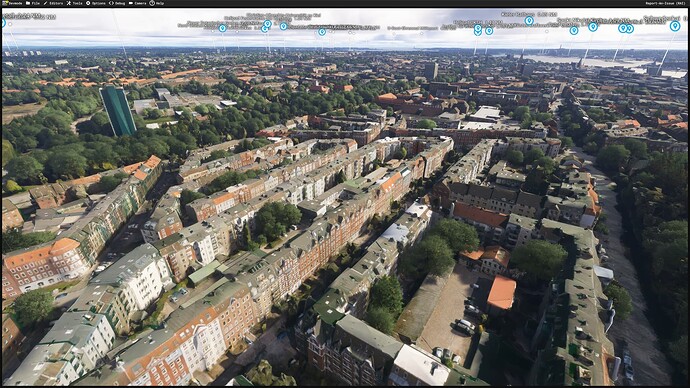Select the rightmost POI pin on the horizon

point(675,26)
